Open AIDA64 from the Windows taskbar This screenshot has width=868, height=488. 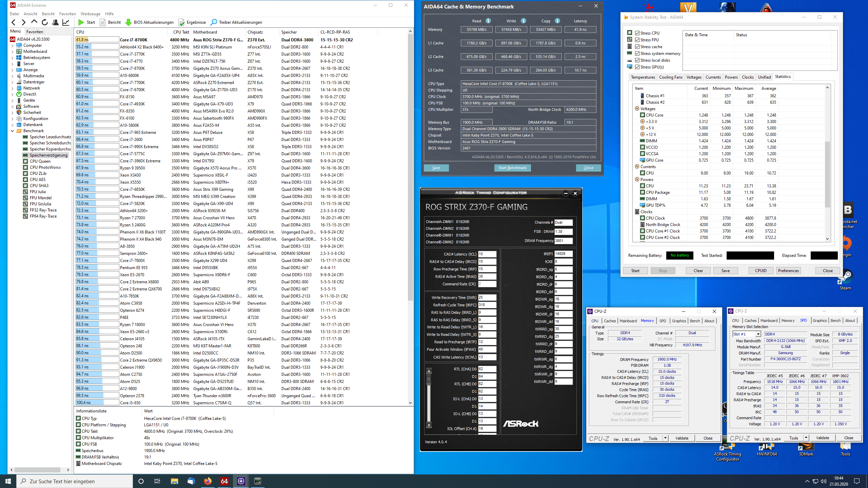pos(224,481)
